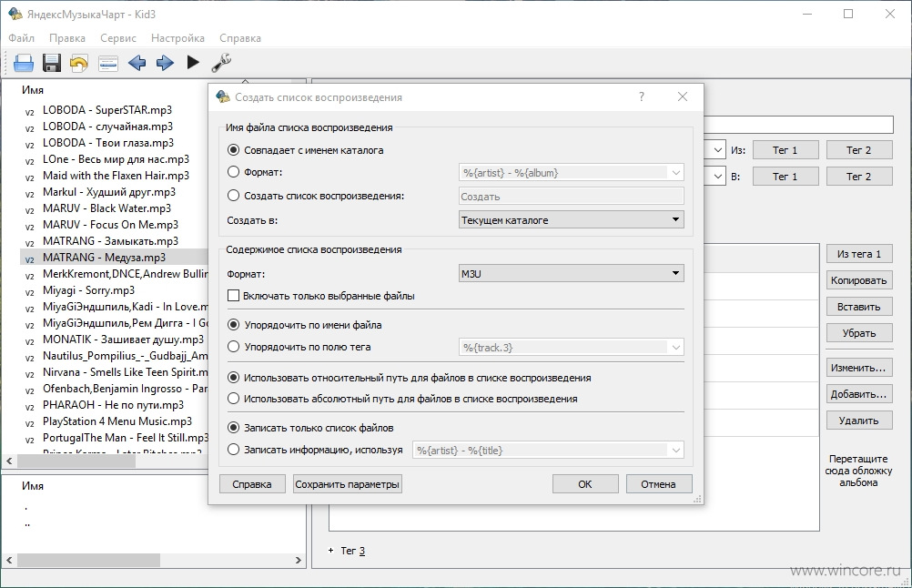Drop area 'Перетащите сюда обложку альбома'
The image size is (912, 588).
(858, 471)
